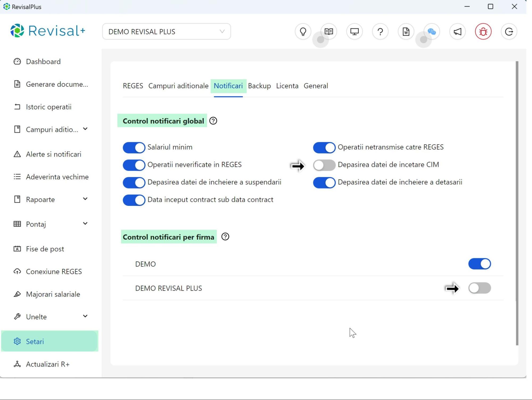Click the lightbulb tips icon
This screenshot has height=400, width=532.
(303, 31)
